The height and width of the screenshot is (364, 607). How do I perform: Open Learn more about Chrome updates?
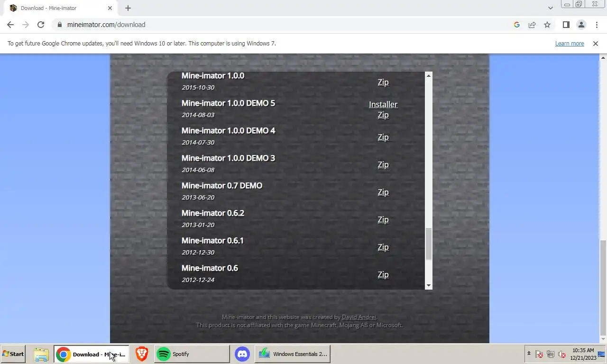pos(570,44)
